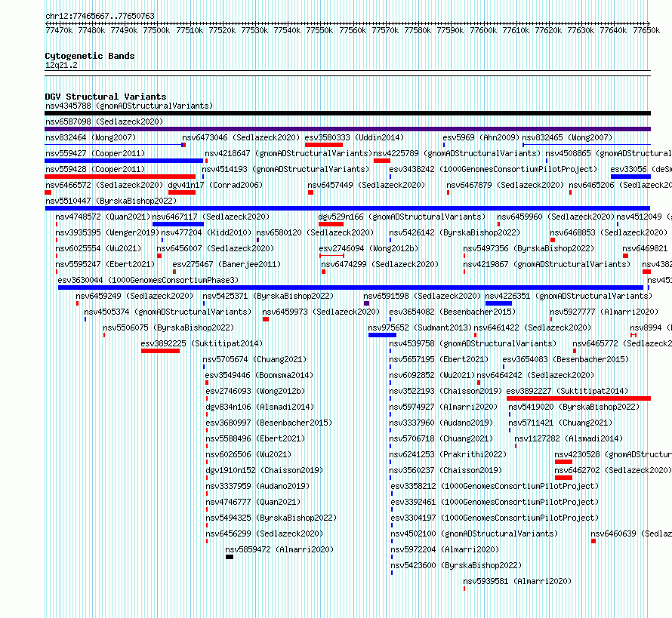Open the dgv834n106 (Alsmadi2014) label
This screenshot has height=618, width=672.
click(x=260, y=407)
